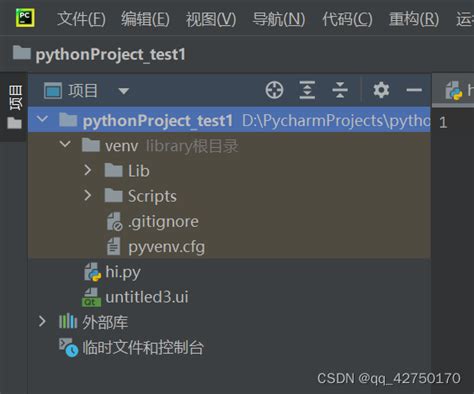This screenshot has height=394, width=474.
Task: Select the Lib folder icon
Action: 114,170
